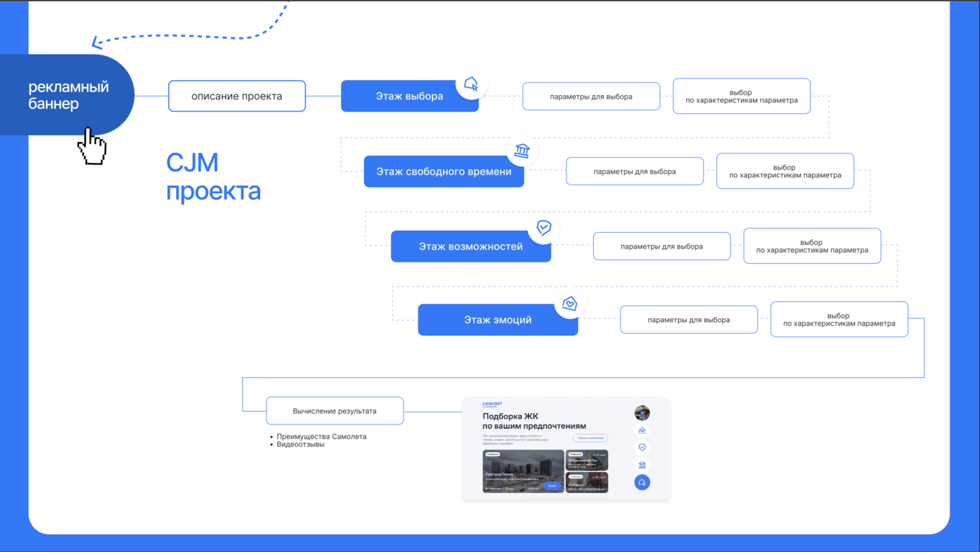Image resolution: width=980 pixels, height=552 pixels.
Task: Click the bank building icon above "Этаж свободного времени"
Action: click(522, 150)
